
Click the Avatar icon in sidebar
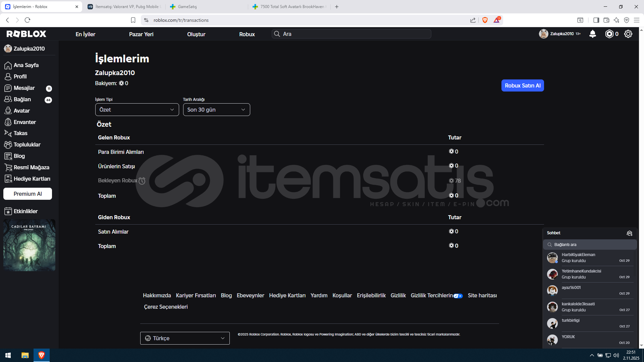tap(8, 111)
